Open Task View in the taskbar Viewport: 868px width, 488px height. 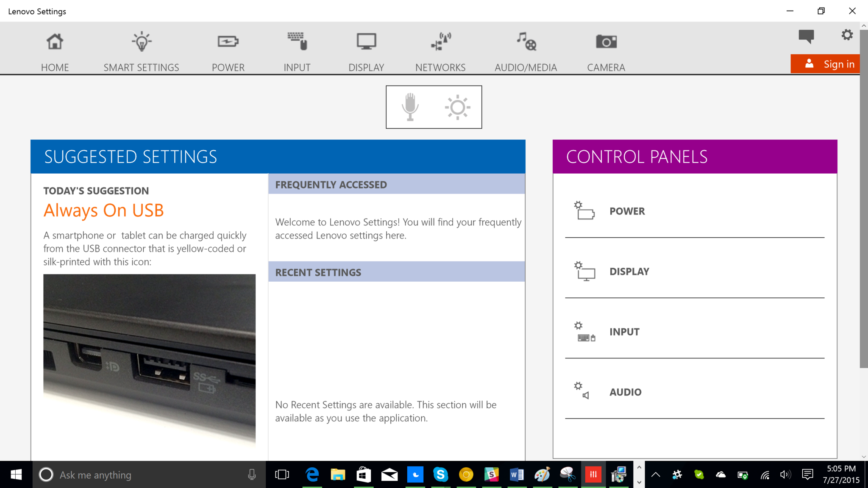click(x=282, y=475)
